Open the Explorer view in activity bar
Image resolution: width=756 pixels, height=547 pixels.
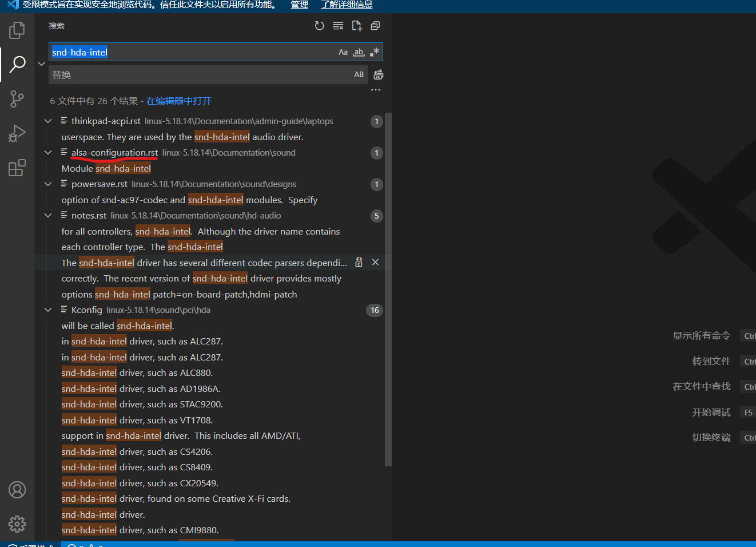pyautogui.click(x=17, y=30)
